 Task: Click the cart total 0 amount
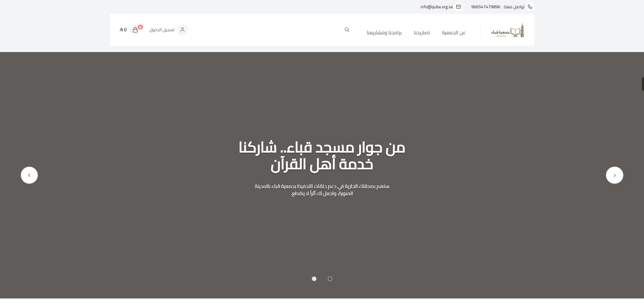(123, 30)
